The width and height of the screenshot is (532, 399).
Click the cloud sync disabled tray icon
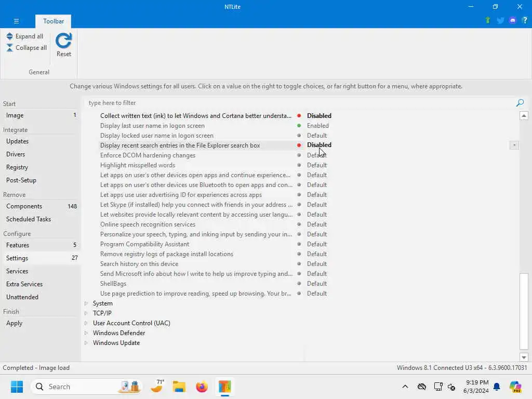coord(422,387)
